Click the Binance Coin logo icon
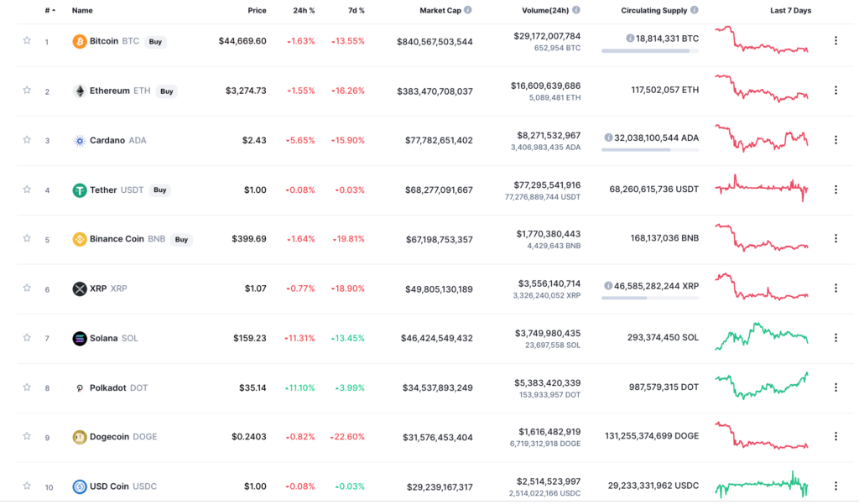Screen dimensions: 859x504 point(80,239)
